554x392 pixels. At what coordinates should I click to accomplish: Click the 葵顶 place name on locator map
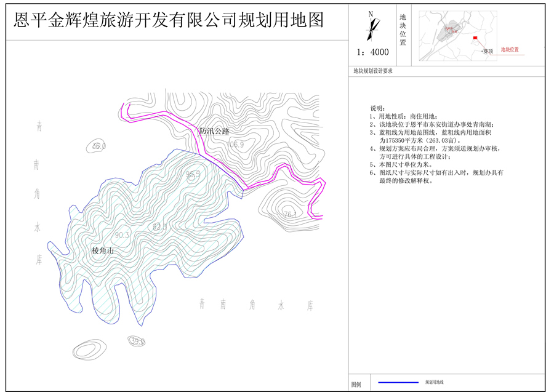(x=488, y=50)
